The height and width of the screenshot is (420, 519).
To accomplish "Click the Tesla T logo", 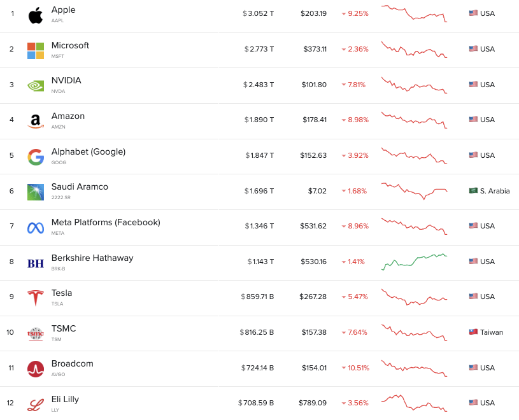I will coord(36,298).
